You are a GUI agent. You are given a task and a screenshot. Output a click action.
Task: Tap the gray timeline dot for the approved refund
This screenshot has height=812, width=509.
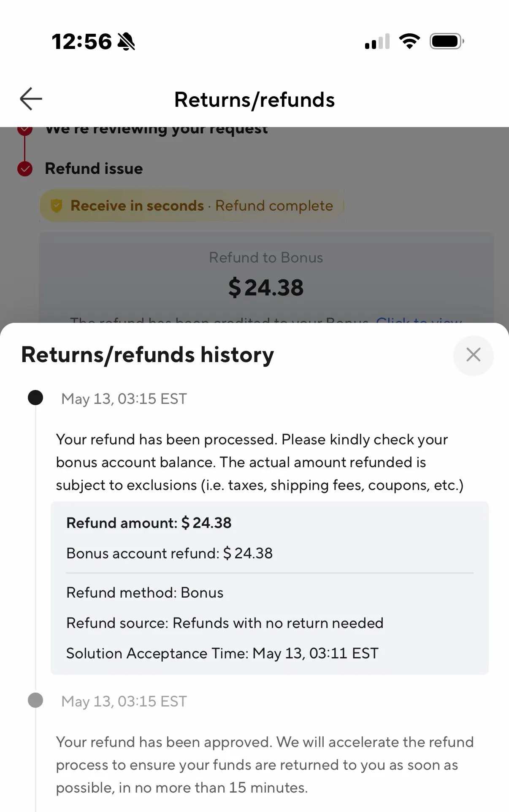pyautogui.click(x=35, y=700)
